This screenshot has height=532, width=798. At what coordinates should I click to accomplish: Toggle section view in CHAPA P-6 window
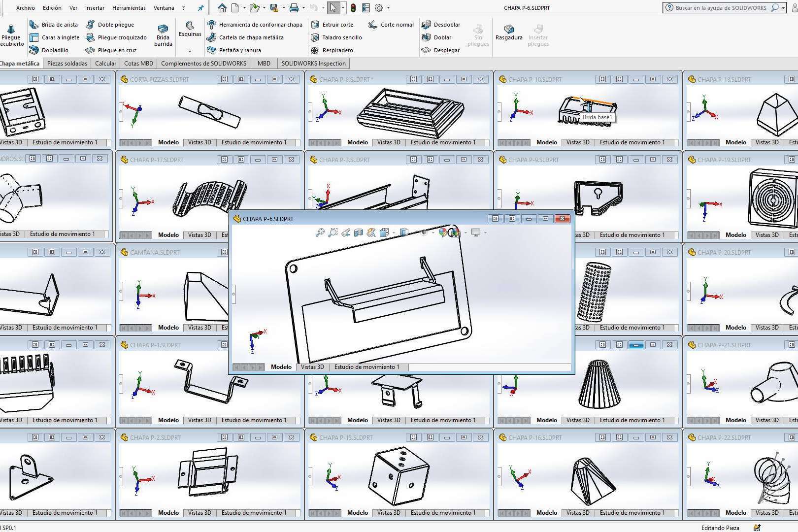359,233
